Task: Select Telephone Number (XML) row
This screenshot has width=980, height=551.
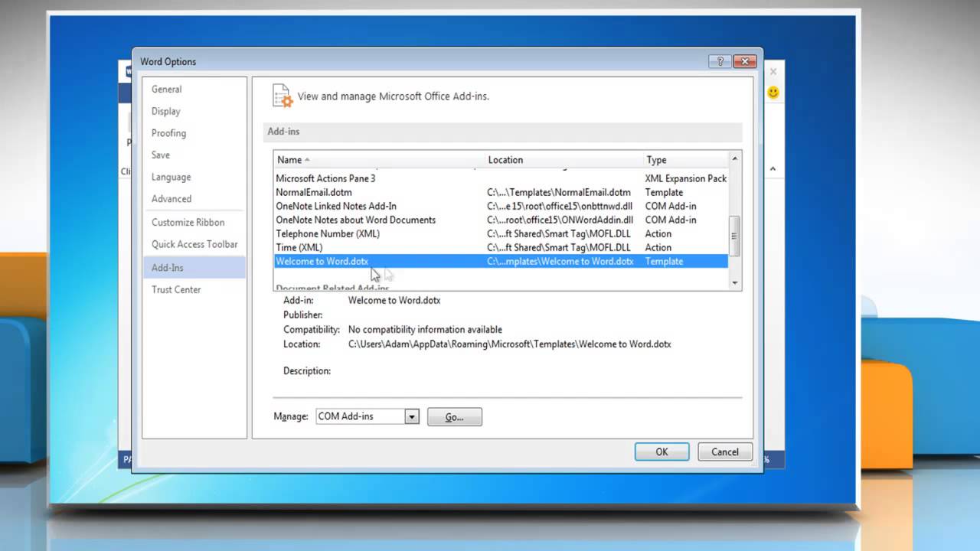Action: tap(501, 233)
